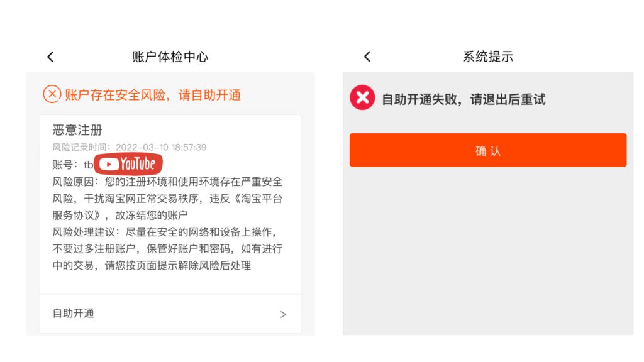
Task: Click 自助开通失败，请退出后重试 message
Action: coord(464,99)
